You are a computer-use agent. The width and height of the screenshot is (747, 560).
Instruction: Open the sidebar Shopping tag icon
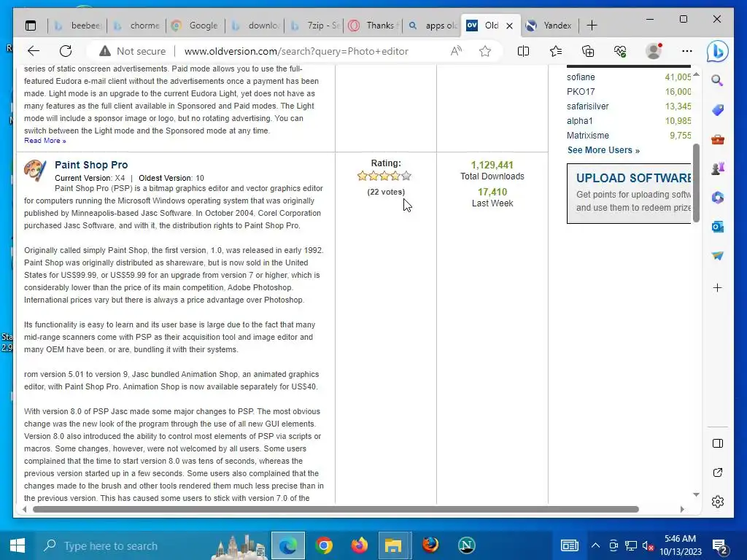[x=718, y=110]
